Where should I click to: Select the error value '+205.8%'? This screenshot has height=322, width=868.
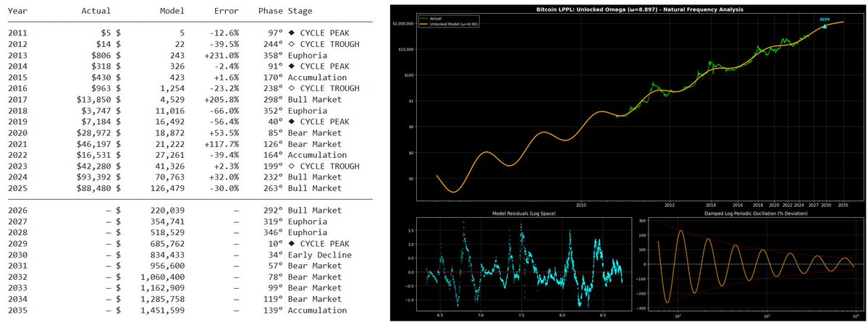(222, 100)
